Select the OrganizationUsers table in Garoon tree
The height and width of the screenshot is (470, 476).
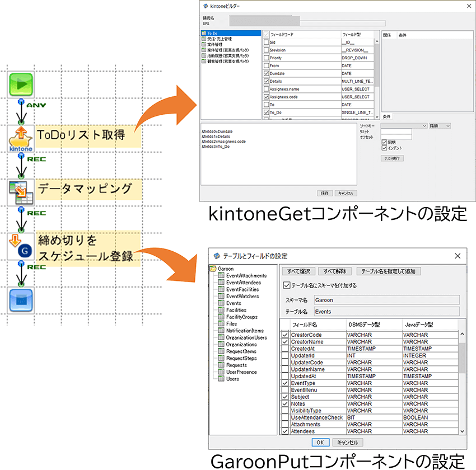(x=242, y=337)
